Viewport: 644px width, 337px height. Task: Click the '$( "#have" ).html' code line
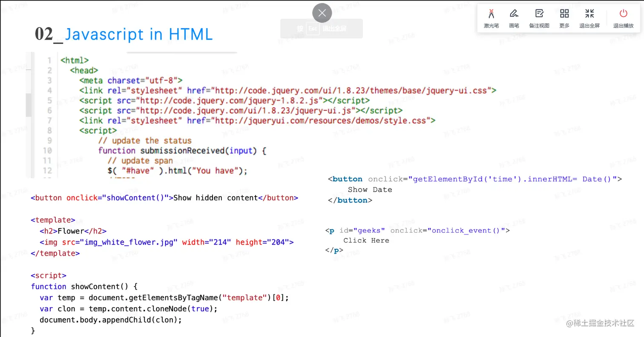pyautogui.click(x=177, y=171)
